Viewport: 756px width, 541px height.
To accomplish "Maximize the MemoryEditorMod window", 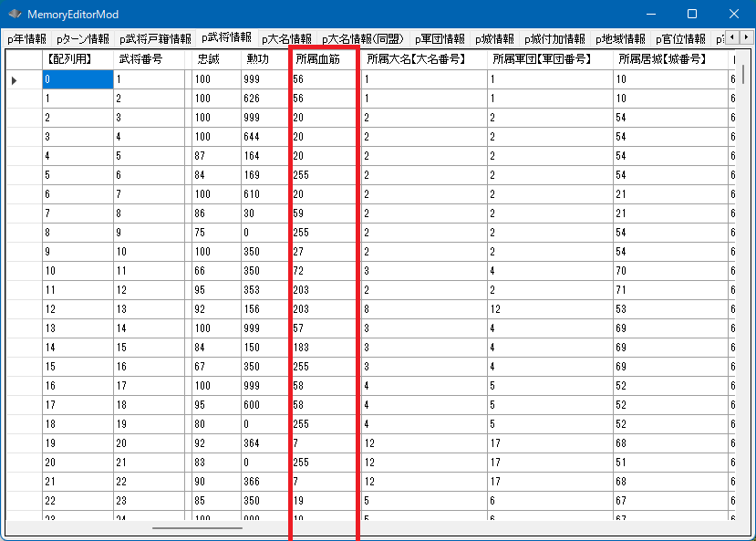I will (x=691, y=15).
